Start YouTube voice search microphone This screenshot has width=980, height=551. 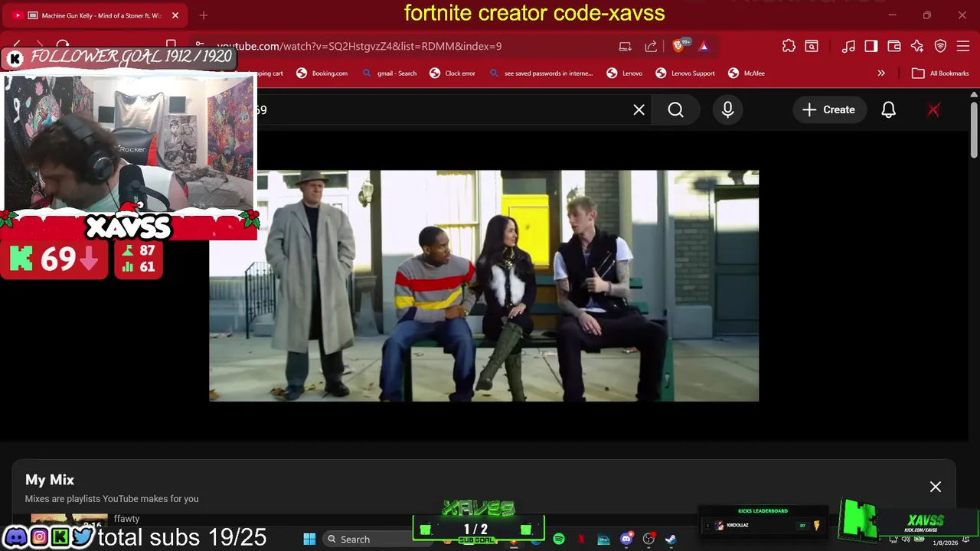727,110
